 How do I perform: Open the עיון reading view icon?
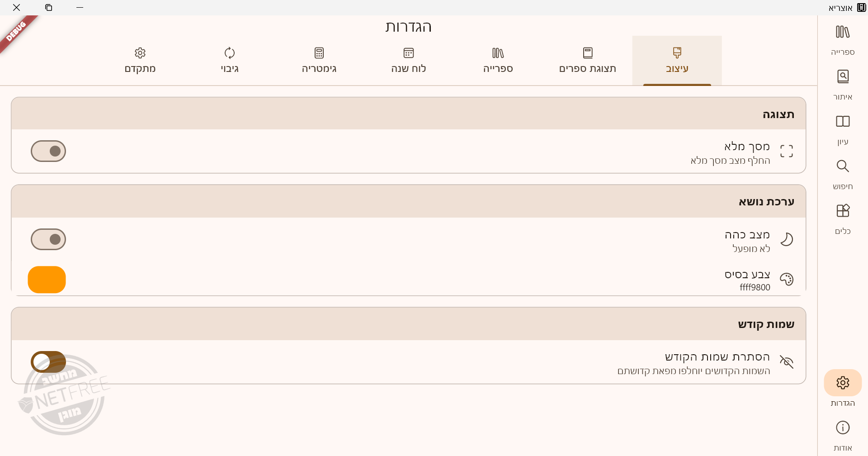pyautogui.click(x=842, y=128)
